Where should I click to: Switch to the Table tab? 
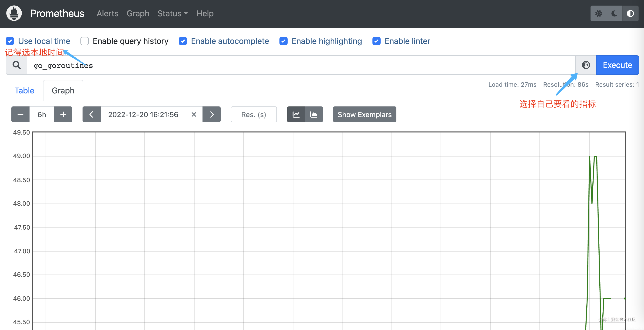[x=24, y=90]
